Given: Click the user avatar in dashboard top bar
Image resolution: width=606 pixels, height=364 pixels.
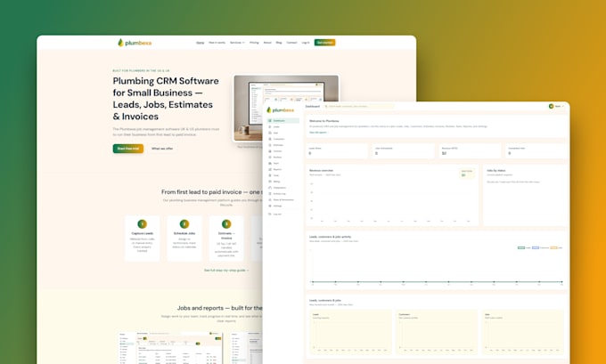Looking at the screenshot, I should (x=551, y=106).
